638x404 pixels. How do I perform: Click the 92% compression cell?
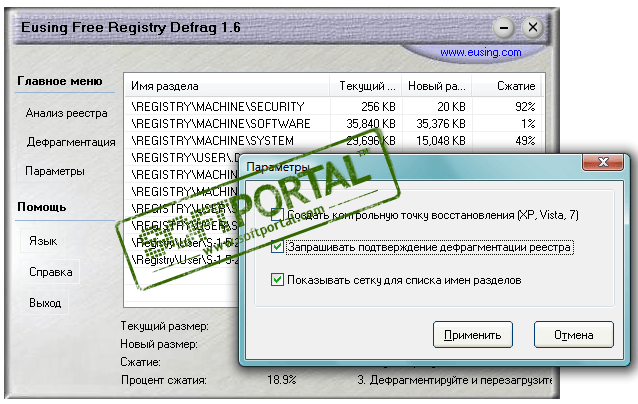pyautogui.click(x=525, y=107)
